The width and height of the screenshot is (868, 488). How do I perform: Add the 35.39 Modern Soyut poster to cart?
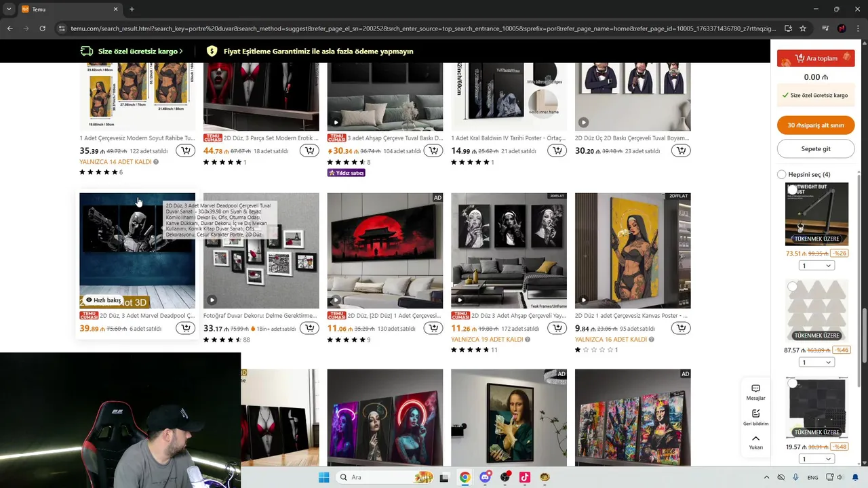coord(185,150)
